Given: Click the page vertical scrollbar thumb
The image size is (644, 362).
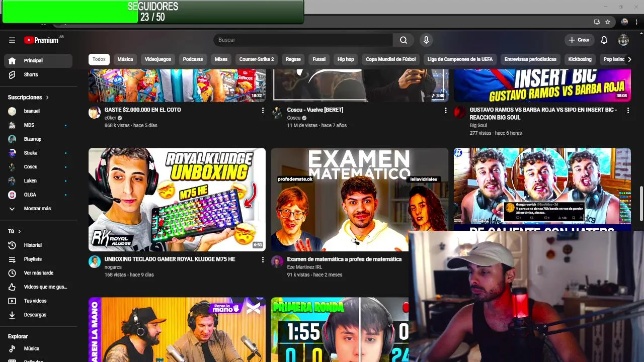Looking at the screenshot, I should point(641,203).
